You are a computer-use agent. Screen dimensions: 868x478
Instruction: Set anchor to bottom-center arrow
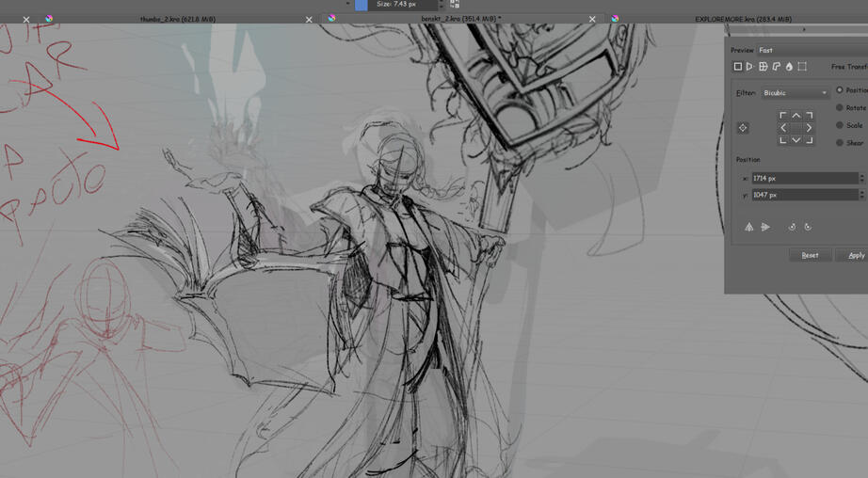click(x=796, y=140)
